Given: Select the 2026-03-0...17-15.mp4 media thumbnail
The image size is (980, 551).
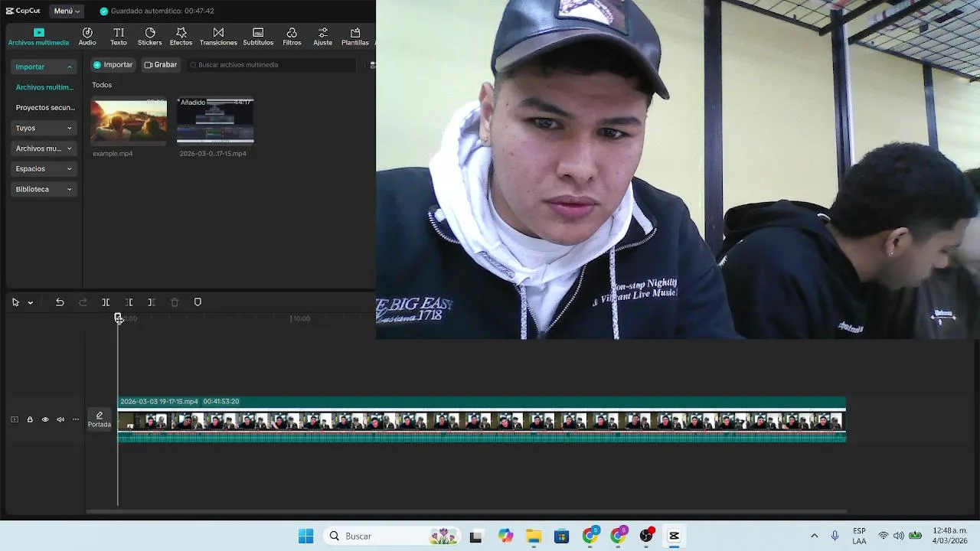Looking at the screenshot, I should (x=215, y=121).
